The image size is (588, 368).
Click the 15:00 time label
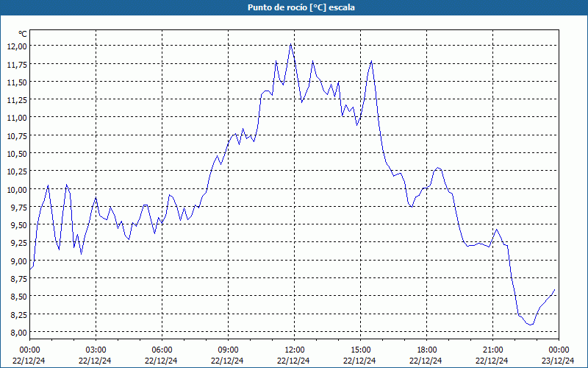[x=360, y=350]
